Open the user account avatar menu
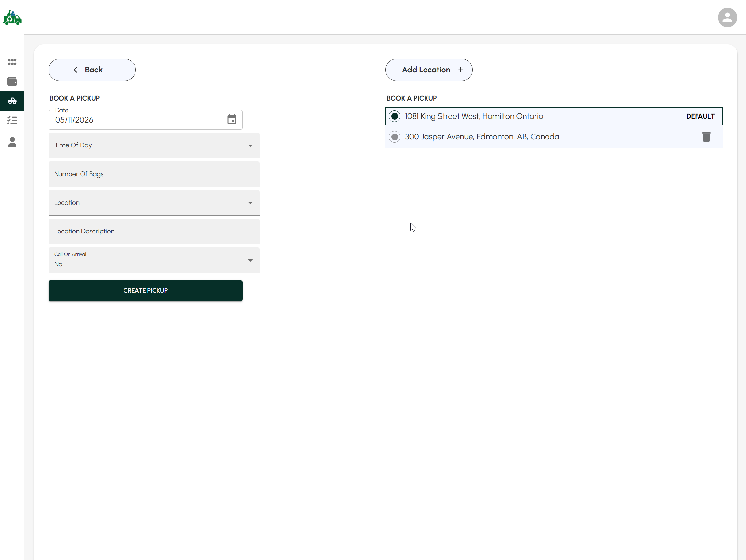 (x=727, y=17)
